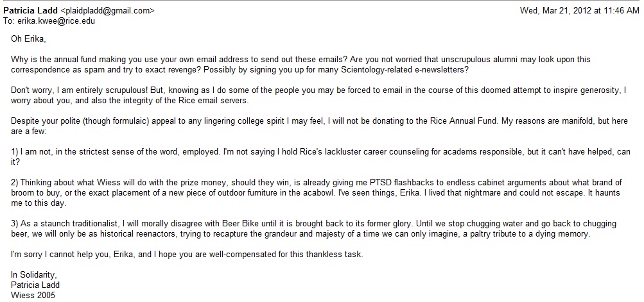Click the 'Wiess 2005' signature line
644x302 pixels.
point(33,296)
